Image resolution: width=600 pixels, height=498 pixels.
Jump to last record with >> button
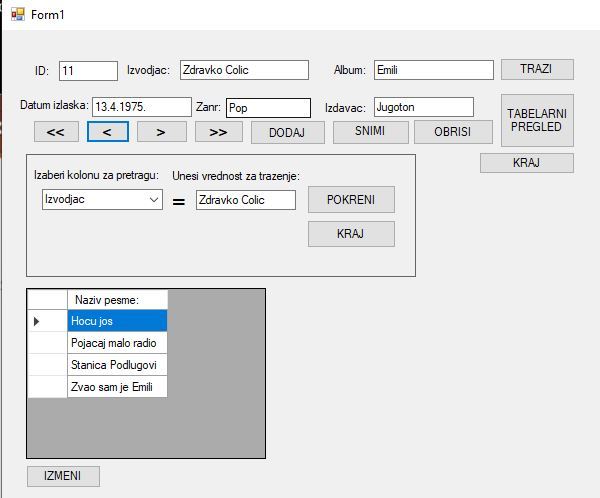[x=218, y=132]
